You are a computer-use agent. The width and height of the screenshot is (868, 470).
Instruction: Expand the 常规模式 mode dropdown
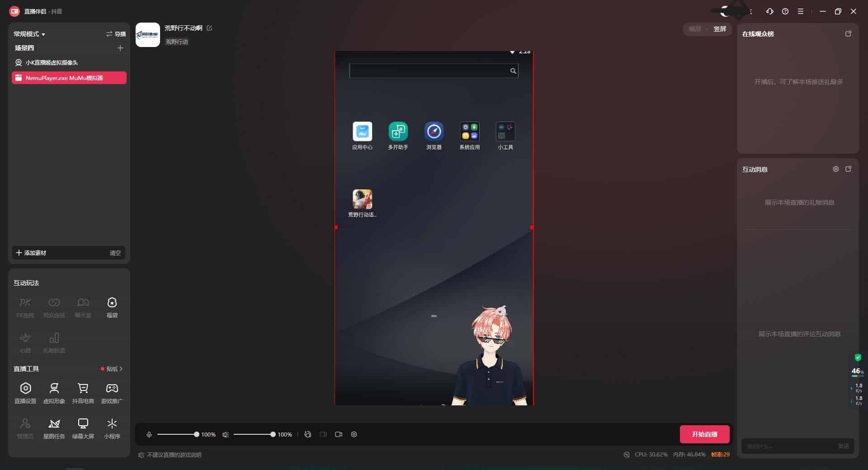[29, 34]
